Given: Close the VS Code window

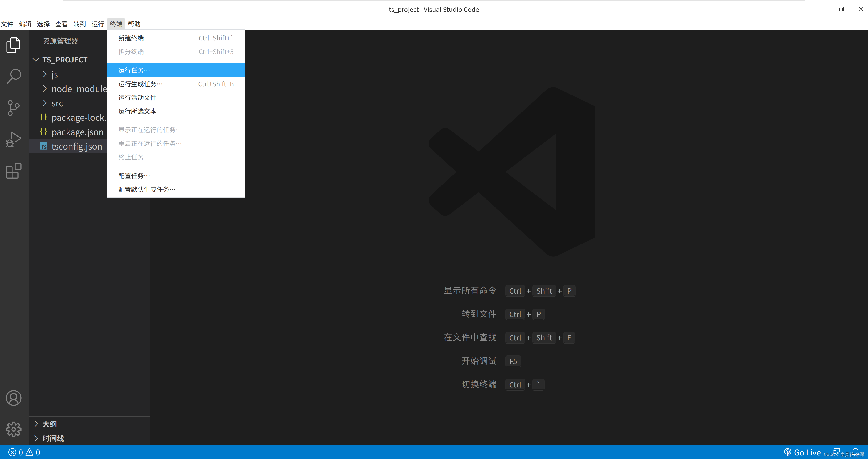Looking at the screenshot, I should coord(861,9).
